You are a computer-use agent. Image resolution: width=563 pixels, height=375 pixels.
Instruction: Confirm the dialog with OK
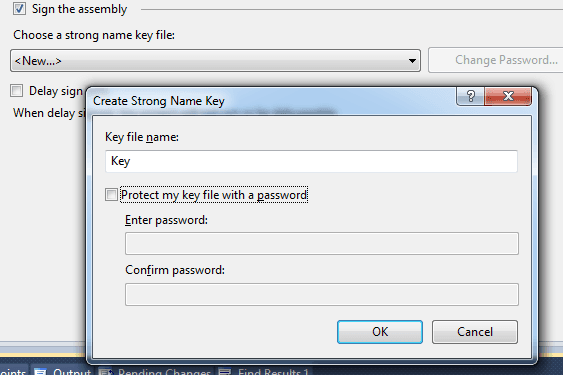(380, 332)
